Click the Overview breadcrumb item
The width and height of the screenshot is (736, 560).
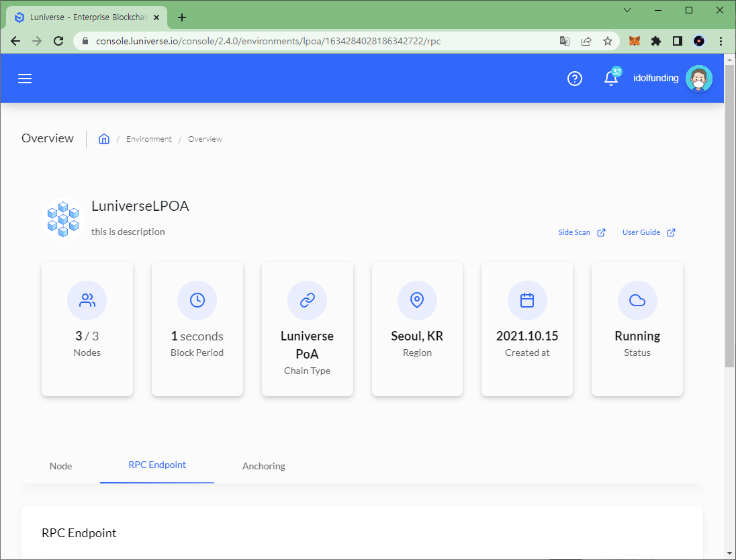point(205,139)
